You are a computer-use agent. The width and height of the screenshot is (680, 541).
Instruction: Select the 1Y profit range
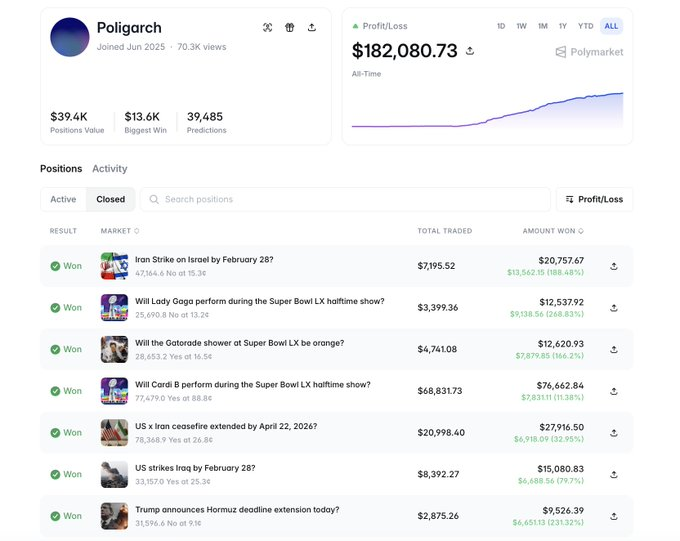click(x=563, y=26)
